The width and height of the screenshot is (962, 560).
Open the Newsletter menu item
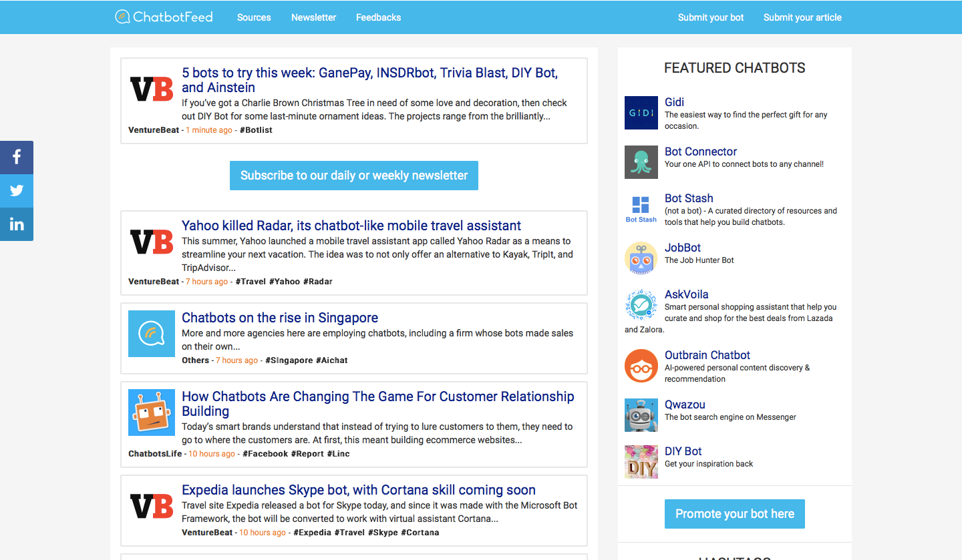pos(313,17)
